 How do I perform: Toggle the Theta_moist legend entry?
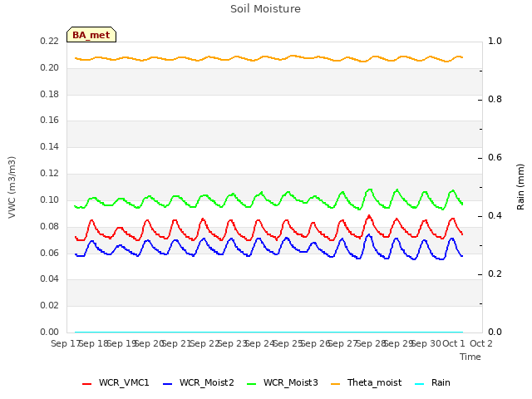pyautogui.click(x=366, y=383)
